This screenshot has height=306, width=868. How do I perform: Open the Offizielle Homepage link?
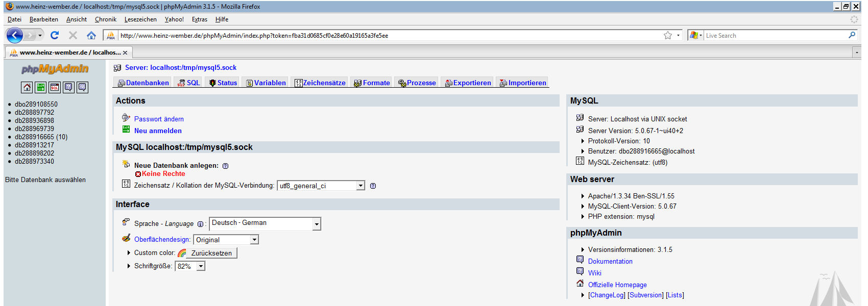click(x=617, y=285)
